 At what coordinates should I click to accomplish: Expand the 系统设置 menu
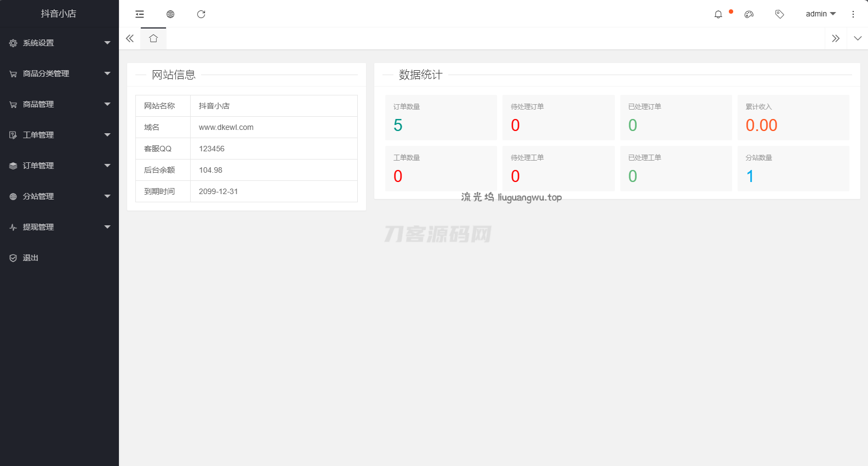pyautogui.click(x=59, y=43)
